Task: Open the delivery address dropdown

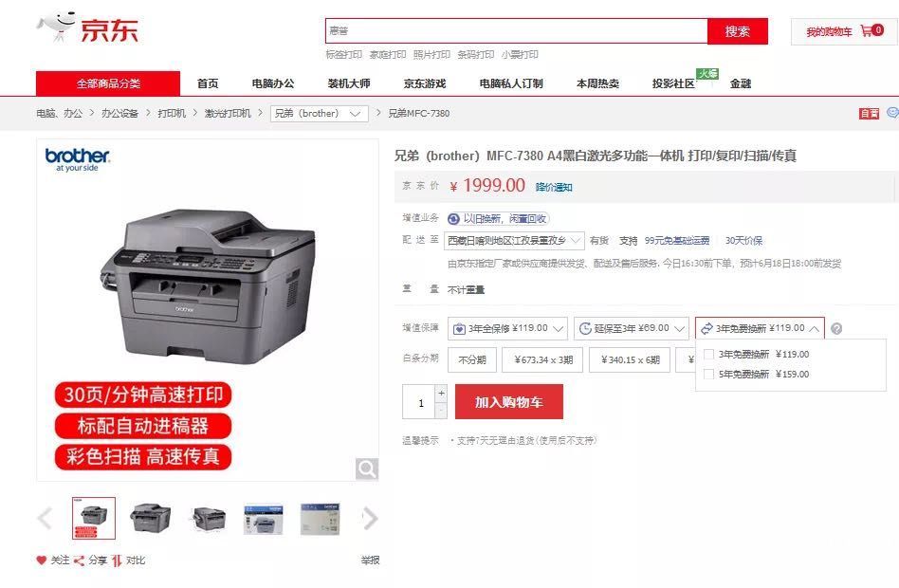Action: (x=514, y=240)
